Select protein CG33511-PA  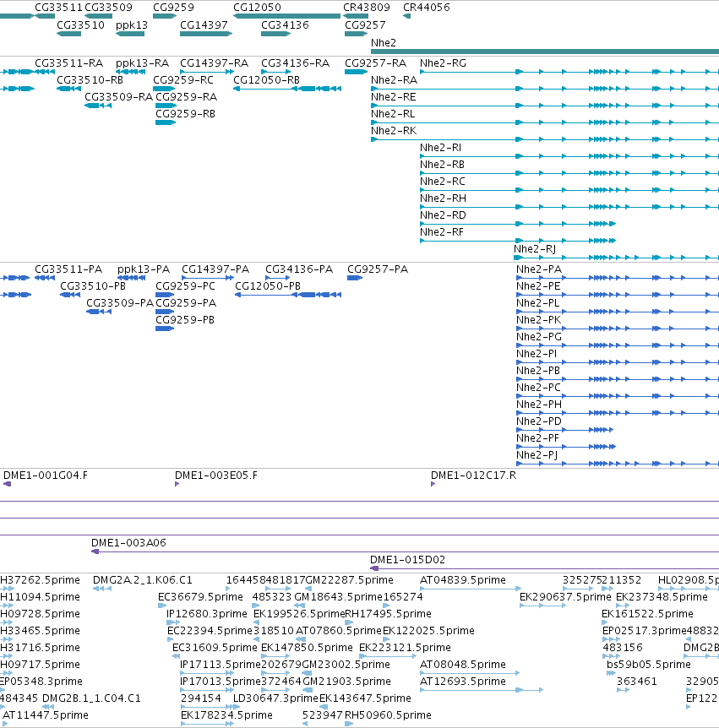tap(68, 269)
